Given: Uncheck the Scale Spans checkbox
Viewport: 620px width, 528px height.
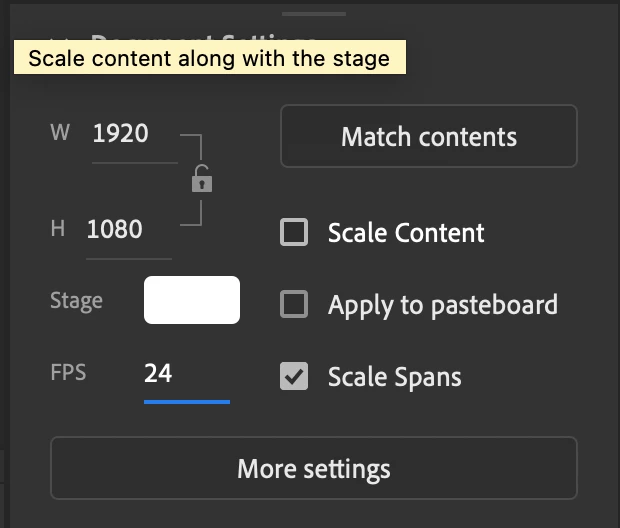Looking at the screenshot, I should click(294, 376).
